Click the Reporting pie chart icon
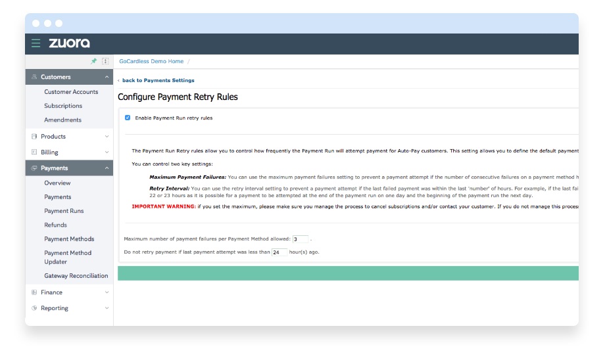This screenshot has height=364, width=605. click(x=34, y=308)
